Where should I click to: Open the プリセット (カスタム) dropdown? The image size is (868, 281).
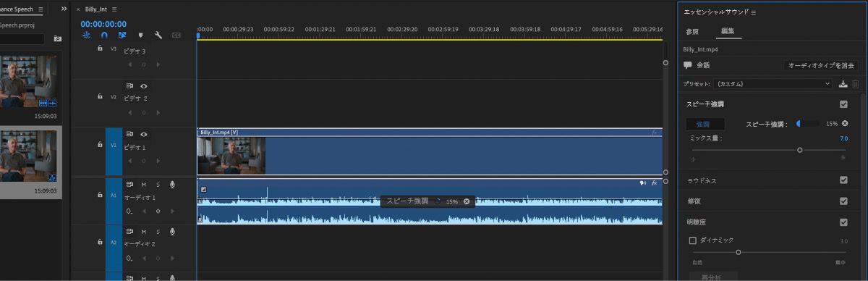(773, 84)
